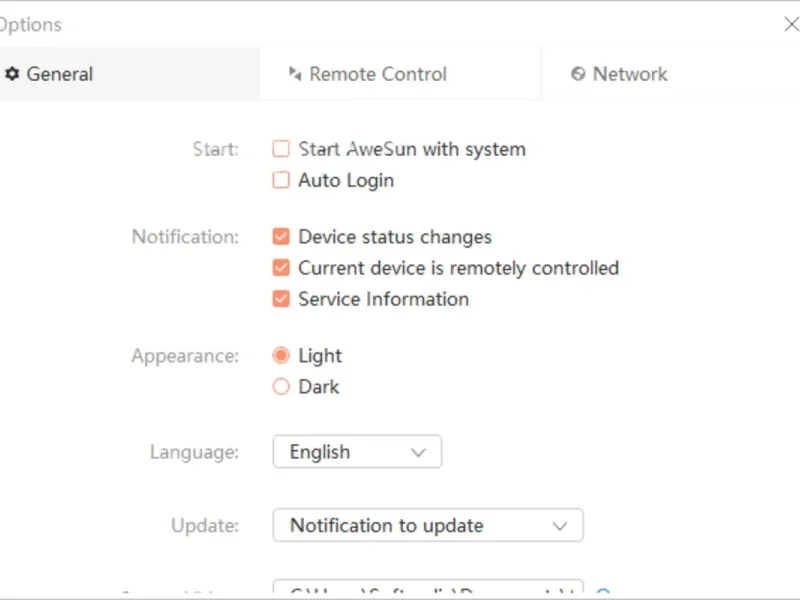Select the General tab
The image size is (800, 600).
click(x=60, y=74)
